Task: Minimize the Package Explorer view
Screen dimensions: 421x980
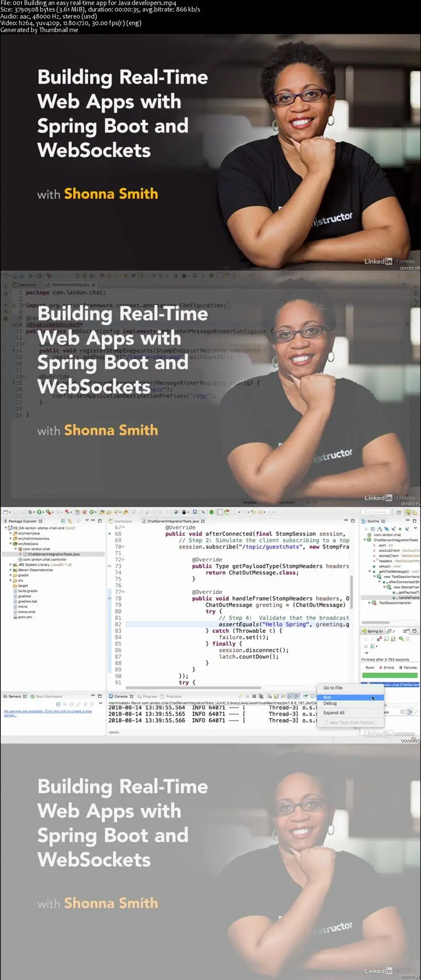Action: 93,521
